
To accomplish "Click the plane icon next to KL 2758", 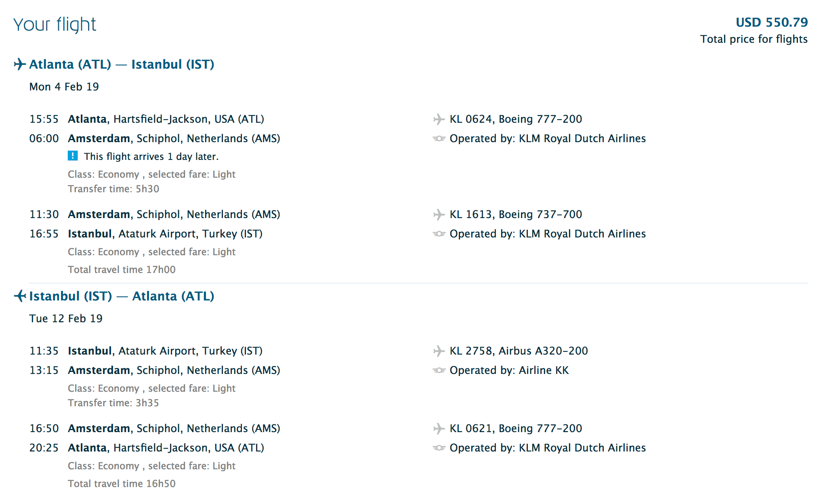I will (x=439, y=351).
